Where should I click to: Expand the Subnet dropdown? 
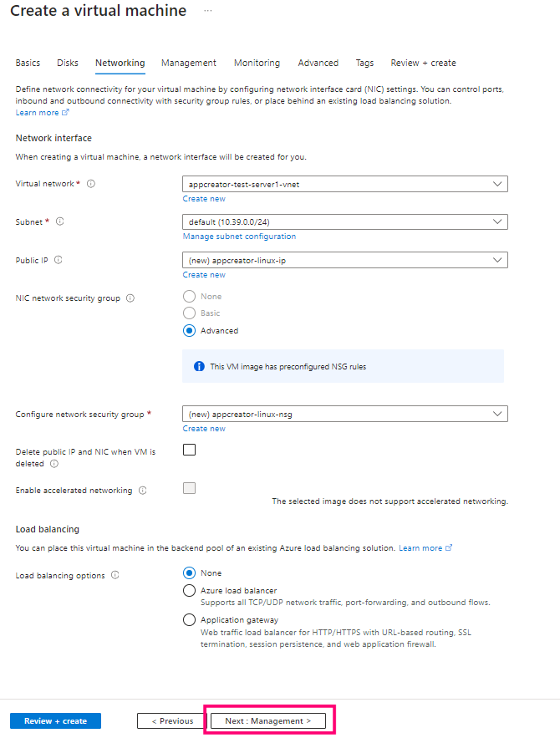pyautogui.click(x=344, y=221)
